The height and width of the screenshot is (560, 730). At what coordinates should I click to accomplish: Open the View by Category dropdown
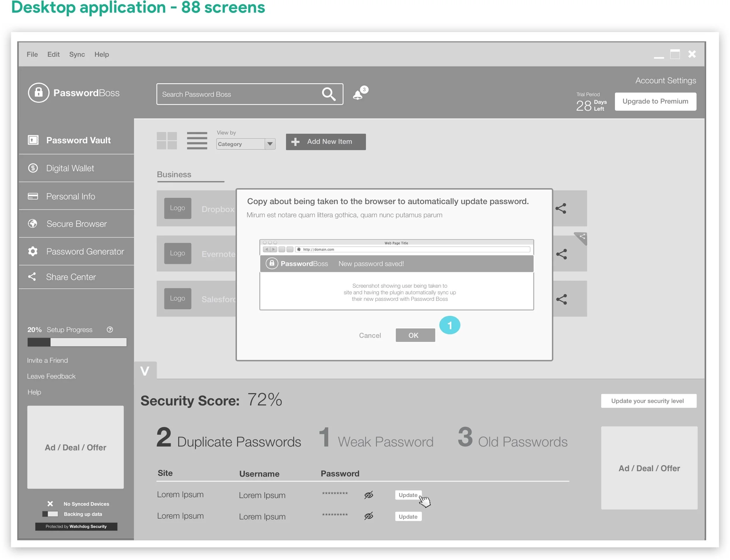(x=246, y=144)
